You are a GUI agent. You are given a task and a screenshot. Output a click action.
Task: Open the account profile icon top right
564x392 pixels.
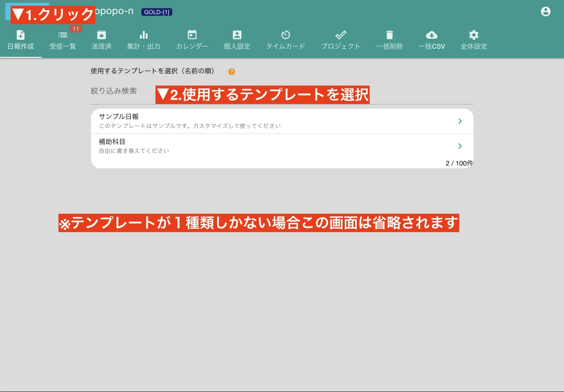pos(546,12)
